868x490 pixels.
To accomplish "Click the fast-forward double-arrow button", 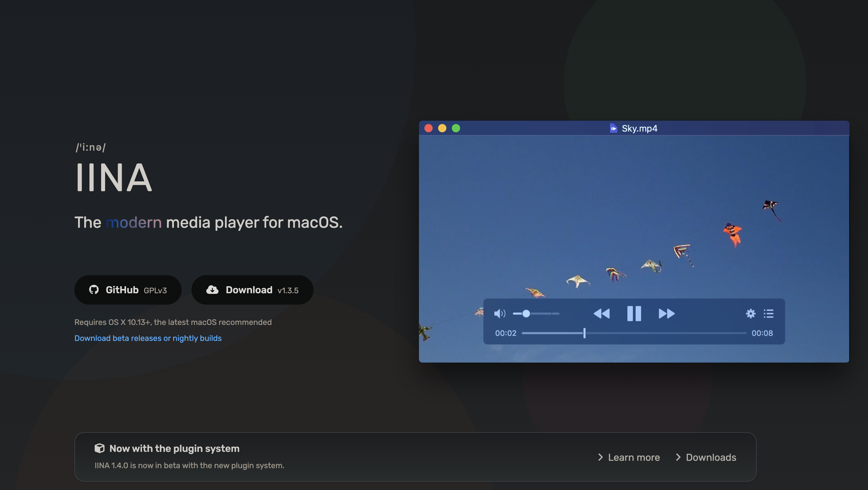I will (666, 314).
